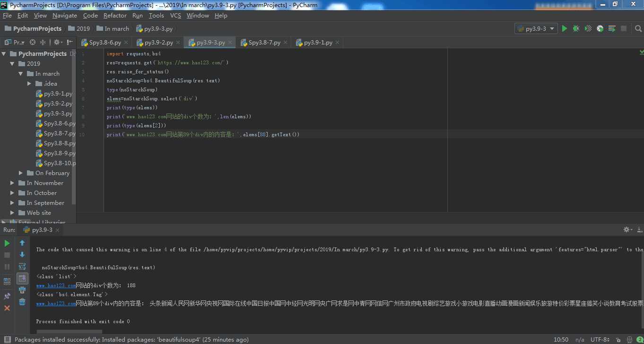This screenshot has height=344, width=644.
Task: Open the VCS menu
Action: click(175, 16)
